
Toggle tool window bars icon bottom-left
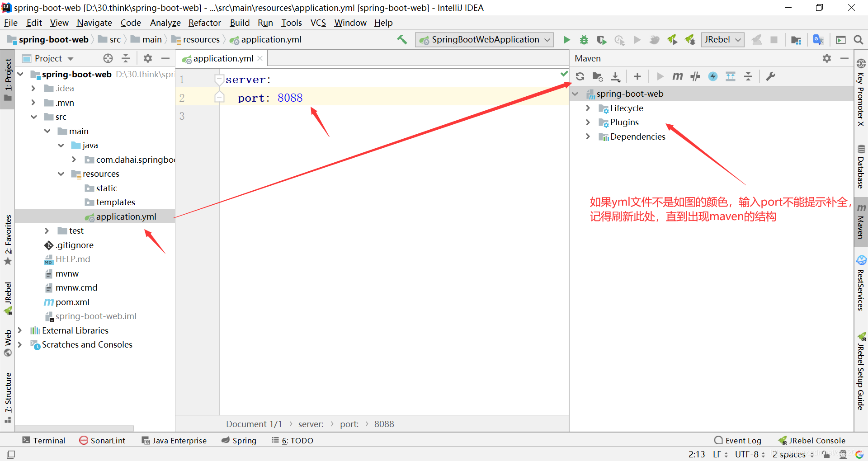(11, 454)
